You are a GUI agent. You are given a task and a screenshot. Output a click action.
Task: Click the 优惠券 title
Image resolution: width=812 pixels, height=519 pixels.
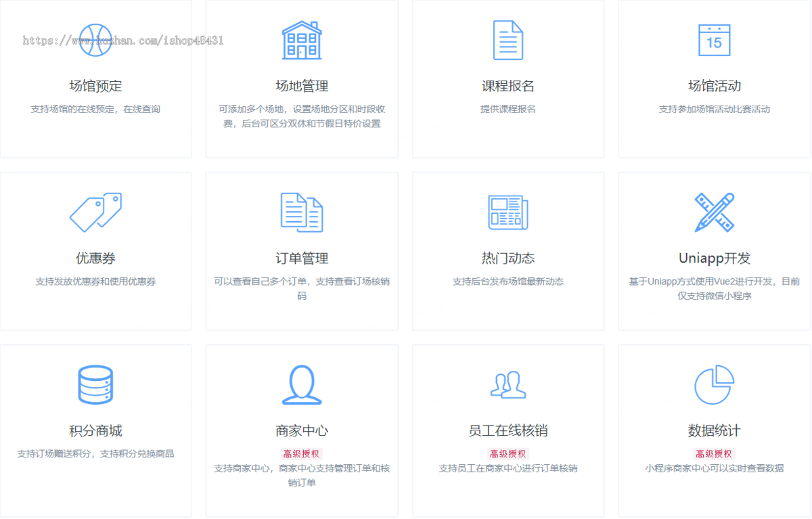pyautogui.click(x=95, y=258)
